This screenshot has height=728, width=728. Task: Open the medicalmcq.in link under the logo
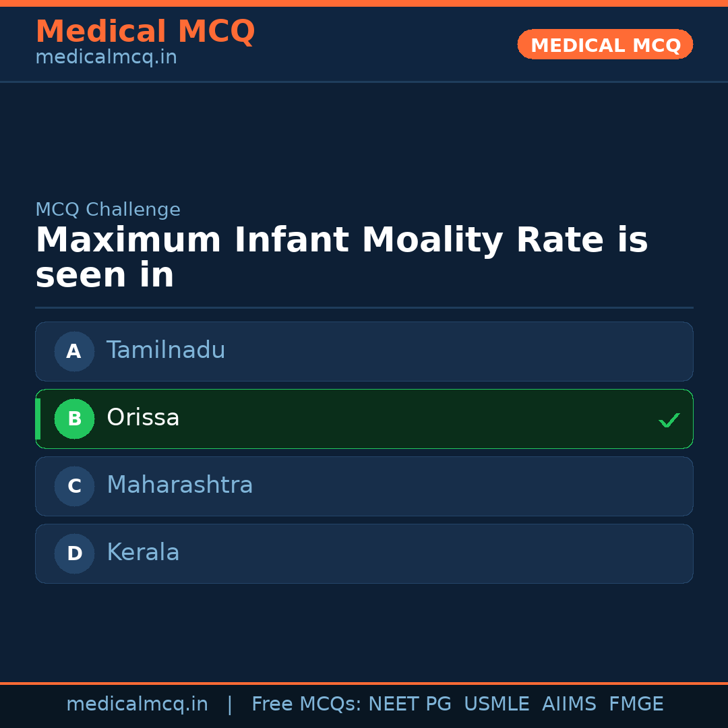105,57
